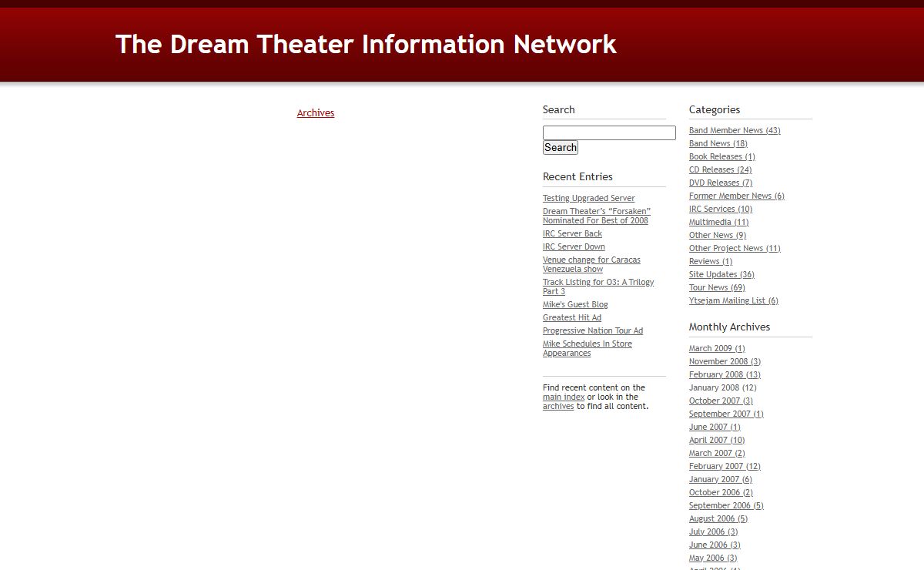The width and height of the screenshot is (924, 570).
Task: Open June 2006 (3) archive
Action: coord(715,545)
